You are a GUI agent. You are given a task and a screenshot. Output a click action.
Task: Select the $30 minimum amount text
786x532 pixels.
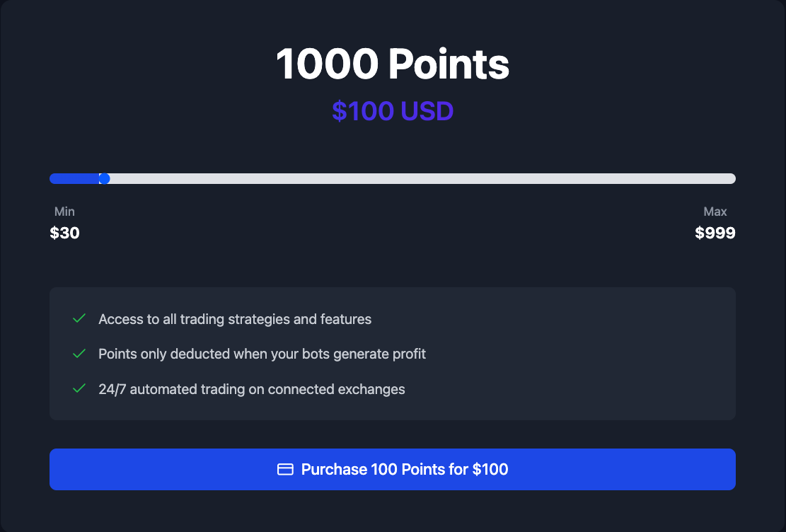coord(64,233)
